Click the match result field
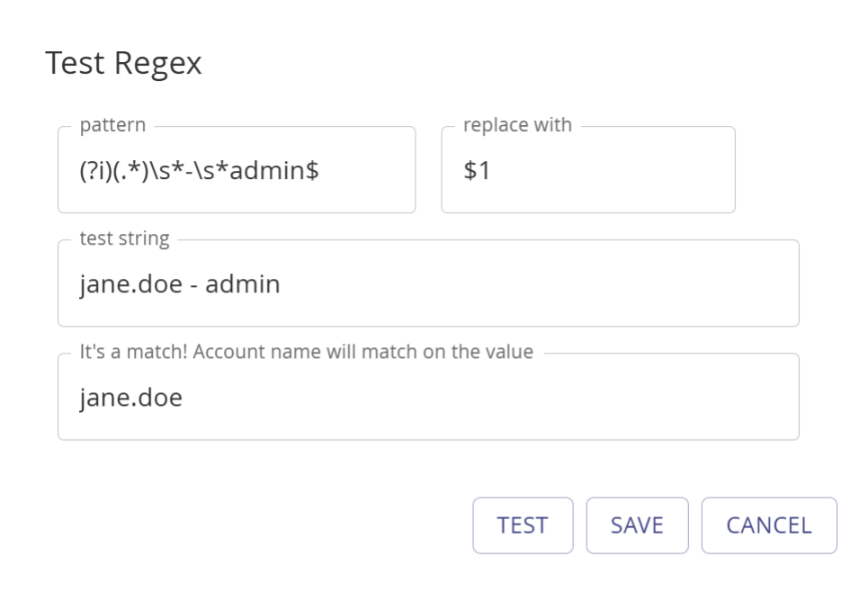This screenshot has width=868, height=592. [427, 396]
